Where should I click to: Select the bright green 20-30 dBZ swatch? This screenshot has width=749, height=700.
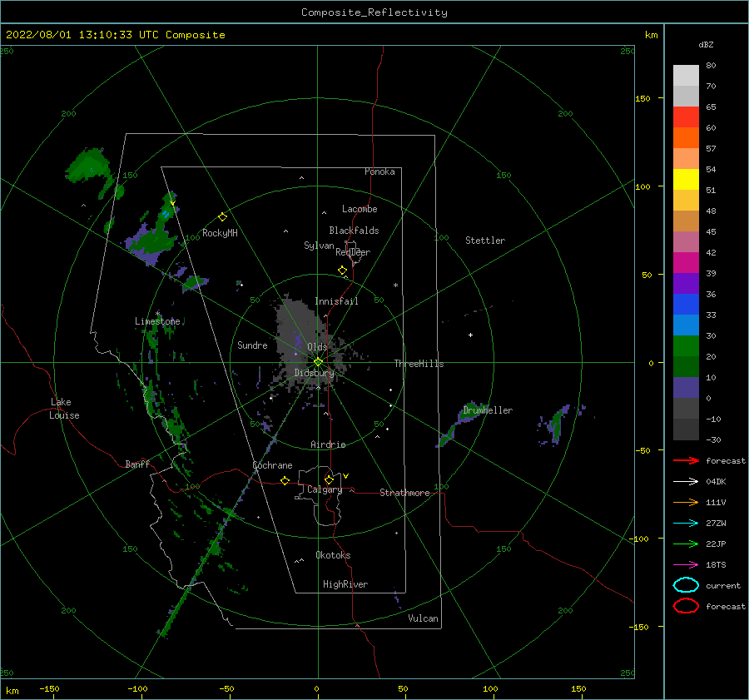point(686,346)
